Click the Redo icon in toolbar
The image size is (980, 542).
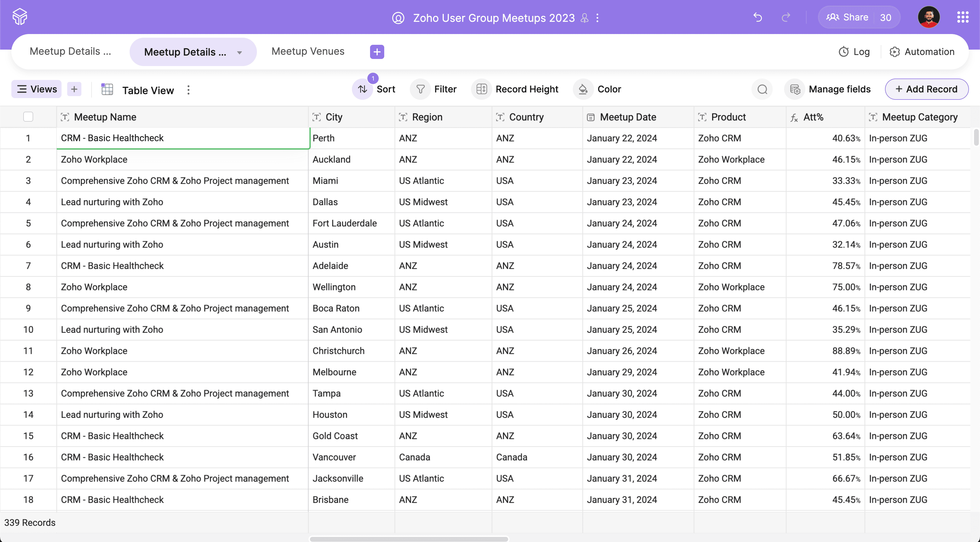click(785, 16)
